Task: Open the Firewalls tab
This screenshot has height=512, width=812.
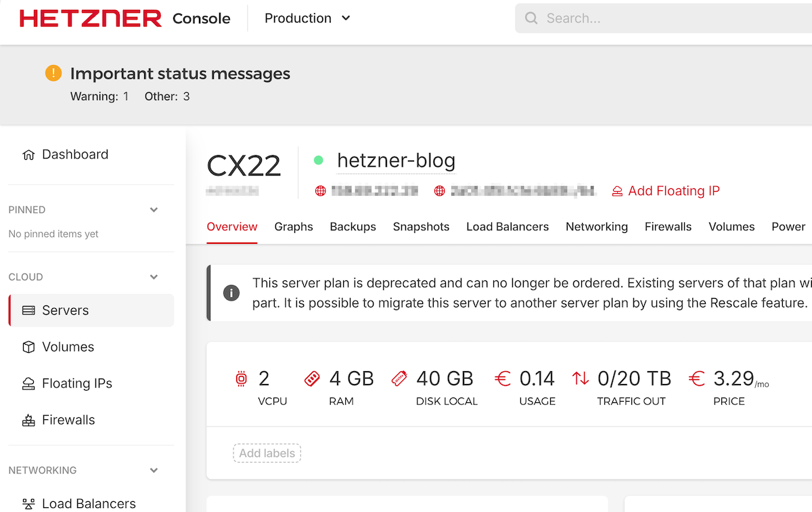Action: click(x=669, y=227)
